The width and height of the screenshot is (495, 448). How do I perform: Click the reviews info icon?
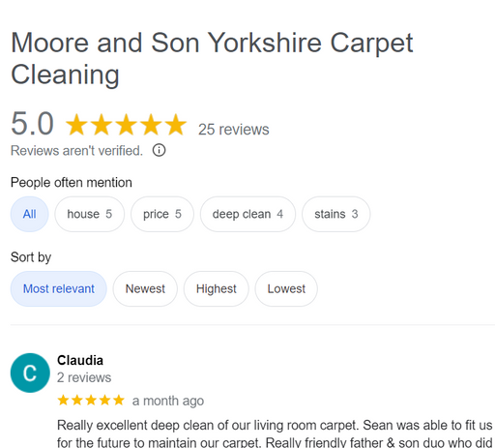coord(159,150)
